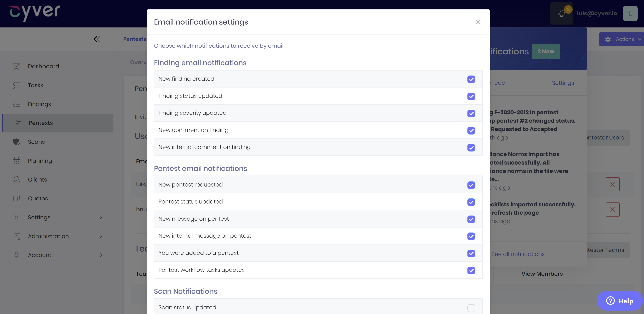The width and height of the screenshot is (644, 314).
Task: Collapse the sidebar with double-chevron icon
Action: [97, 39]
